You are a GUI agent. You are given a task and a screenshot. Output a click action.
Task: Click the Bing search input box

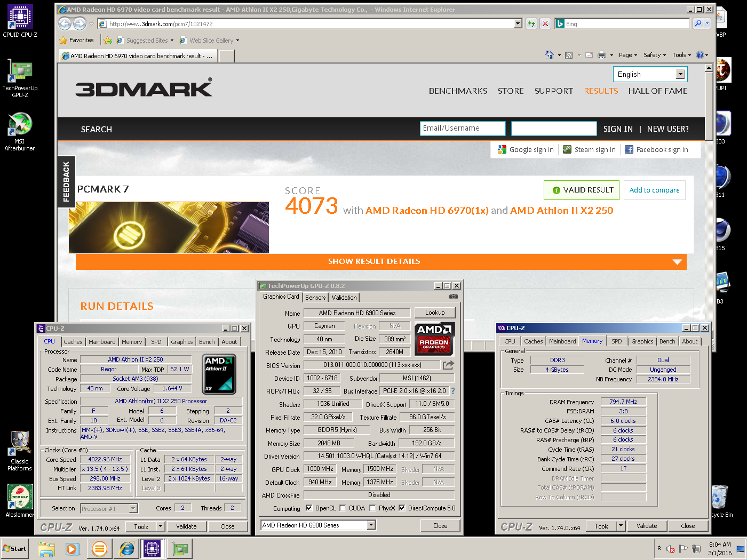click(x=622, y=23)
